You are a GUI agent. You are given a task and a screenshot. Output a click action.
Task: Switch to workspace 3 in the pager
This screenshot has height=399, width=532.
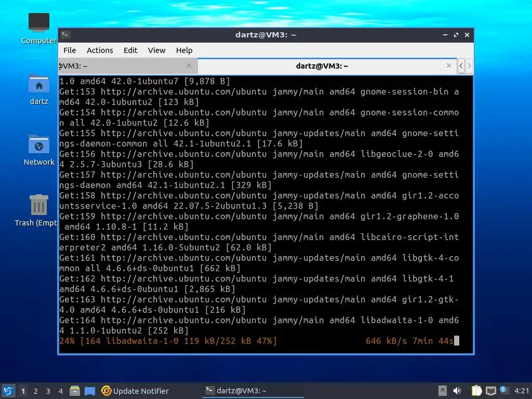click(x=48, y=391)
